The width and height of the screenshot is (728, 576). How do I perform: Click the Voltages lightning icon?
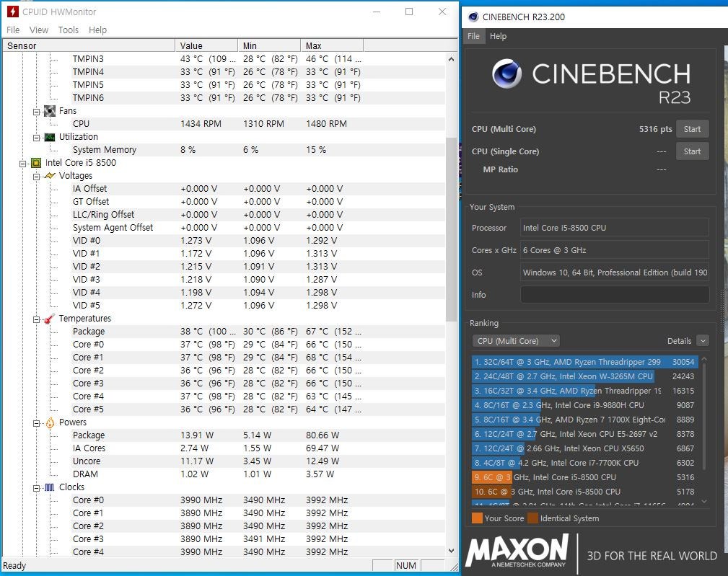(x=49, y=176)
